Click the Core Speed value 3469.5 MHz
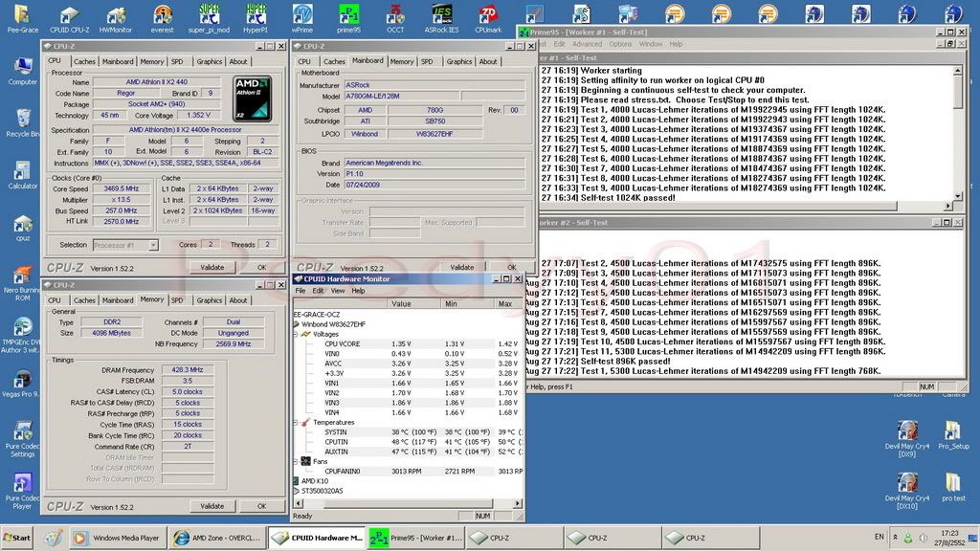 (x=122, y=188)
